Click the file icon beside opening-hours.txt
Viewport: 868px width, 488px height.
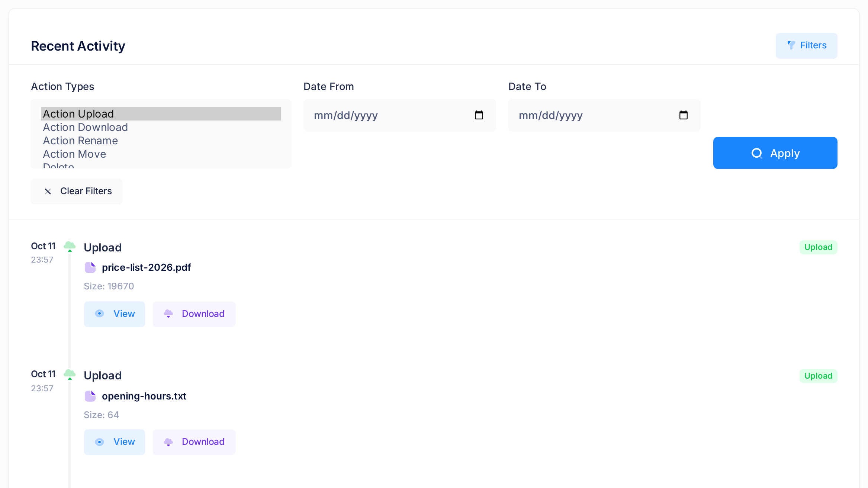tap(90, 396)
